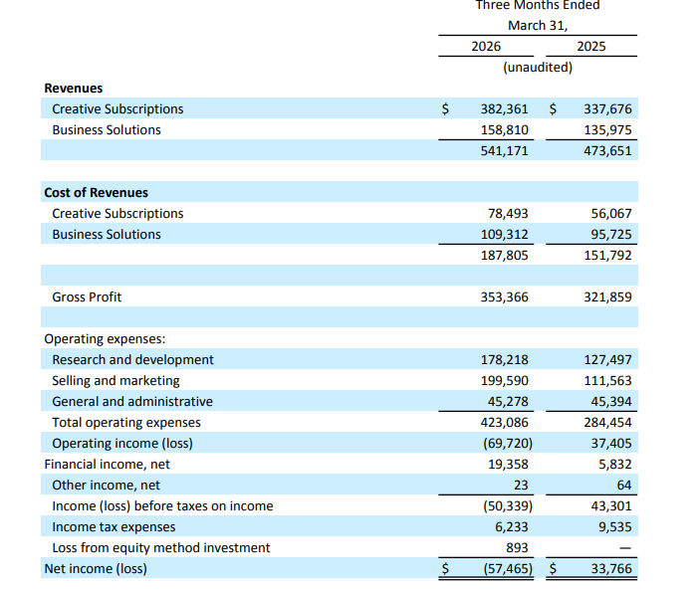Viewport: 700px width, 590px height.
Task: Select 'Research and development' row label
Action: click(x=132, y=360)
